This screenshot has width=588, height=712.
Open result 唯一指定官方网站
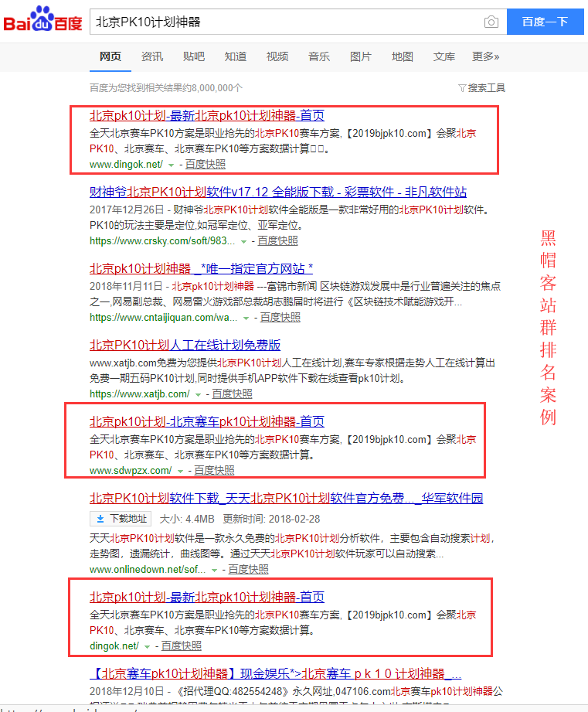(x=201, y=268)
